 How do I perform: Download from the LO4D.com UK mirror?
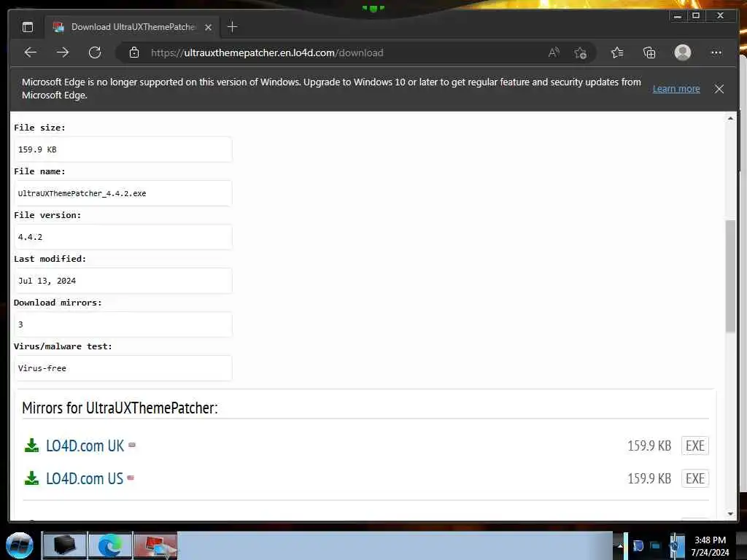[x=85, y=446]
